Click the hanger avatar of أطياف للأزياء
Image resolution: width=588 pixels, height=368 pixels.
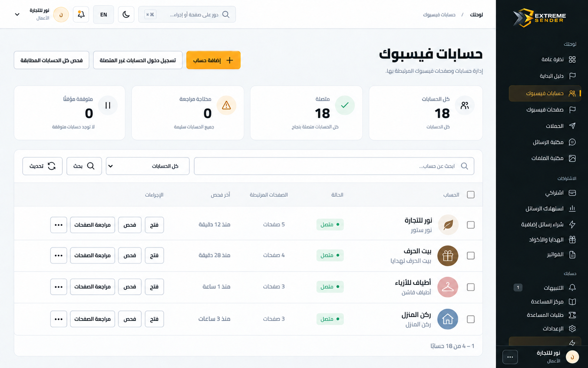coord(448,287)
